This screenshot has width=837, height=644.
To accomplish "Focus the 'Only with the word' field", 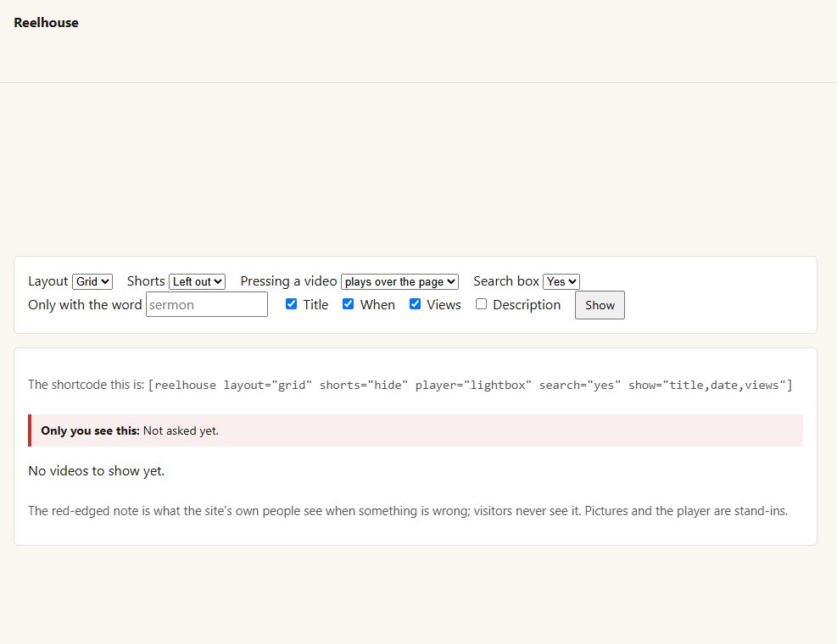I will click(207, 304).
